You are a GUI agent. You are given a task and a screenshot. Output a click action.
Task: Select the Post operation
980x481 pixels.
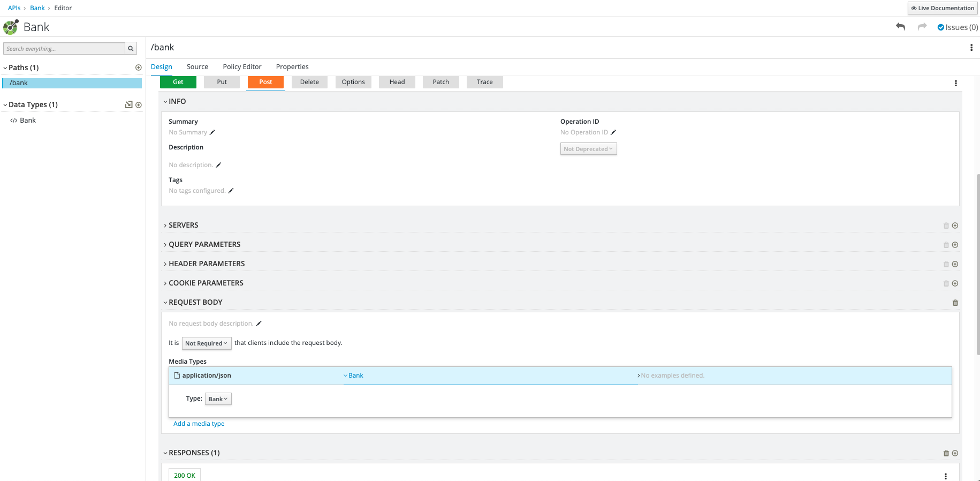coord(265,82)
